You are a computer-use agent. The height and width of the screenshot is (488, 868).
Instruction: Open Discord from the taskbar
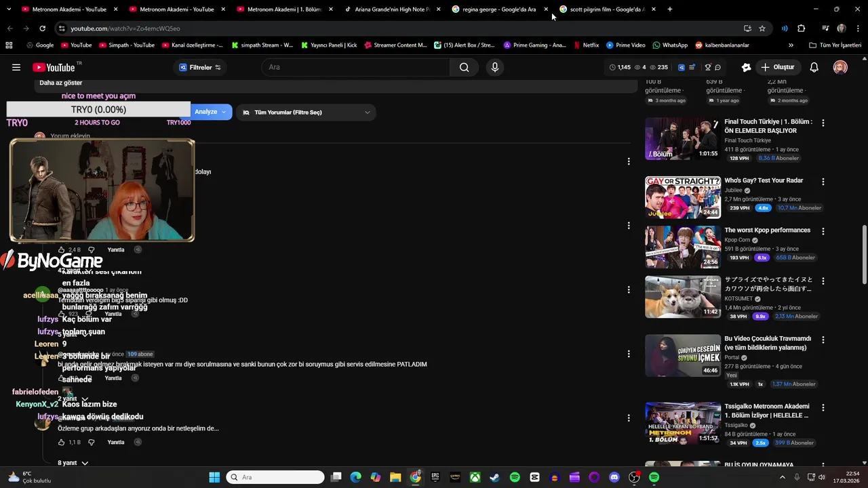[x=614, y=477]
